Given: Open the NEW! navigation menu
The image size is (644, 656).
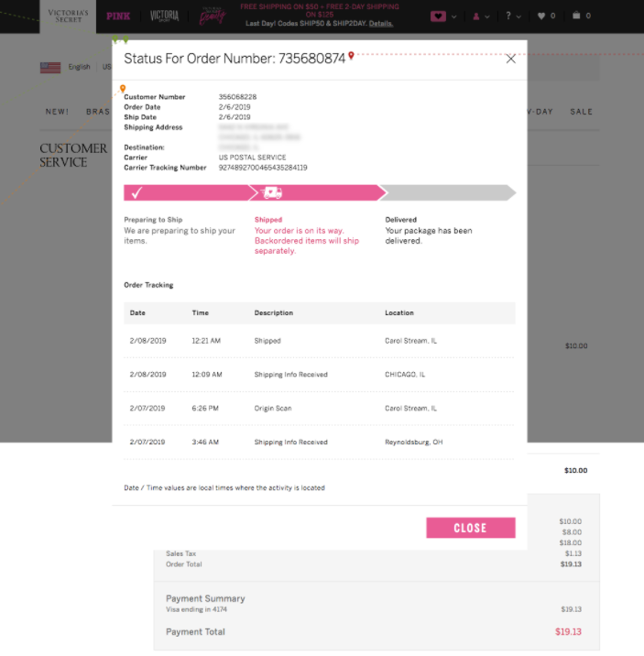Looking at the screenshot, I should click(57, 112).
